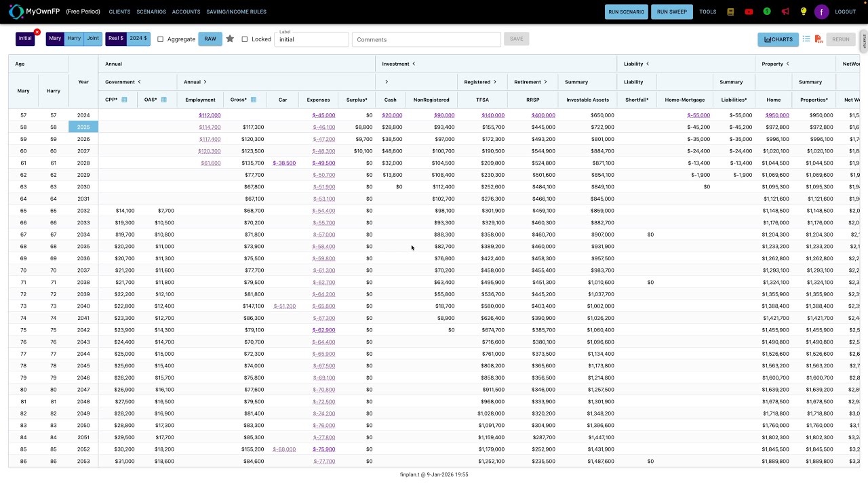Click the Run Scenario button
This screenshot has height=488, width=868.
[x=627, y=12]
